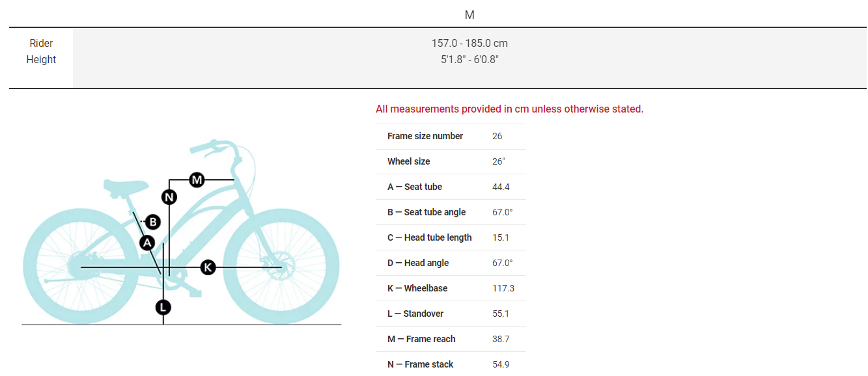
Task: Click the N — Frame stack row label
Action: [420, 364]
